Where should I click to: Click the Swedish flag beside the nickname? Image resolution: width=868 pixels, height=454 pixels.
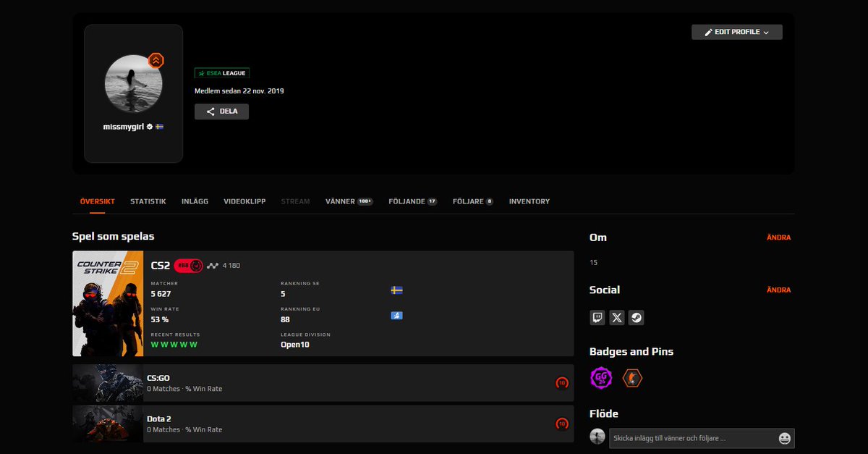click(x=160, y=126)
